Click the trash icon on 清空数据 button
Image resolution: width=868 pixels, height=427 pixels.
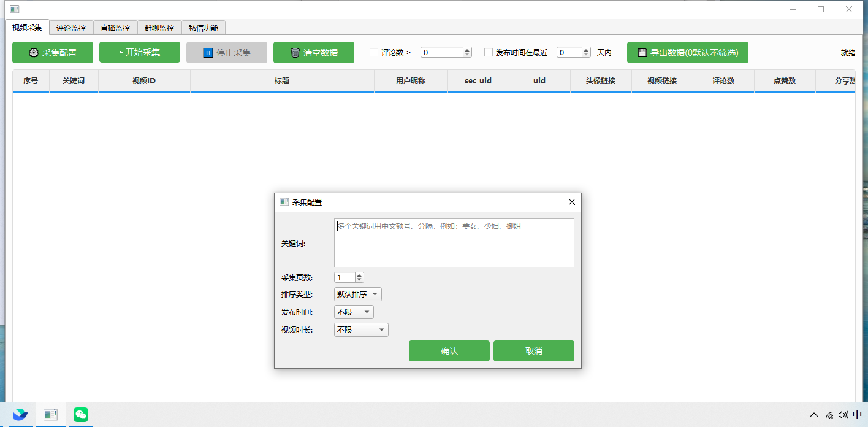(x=295, y=53)
